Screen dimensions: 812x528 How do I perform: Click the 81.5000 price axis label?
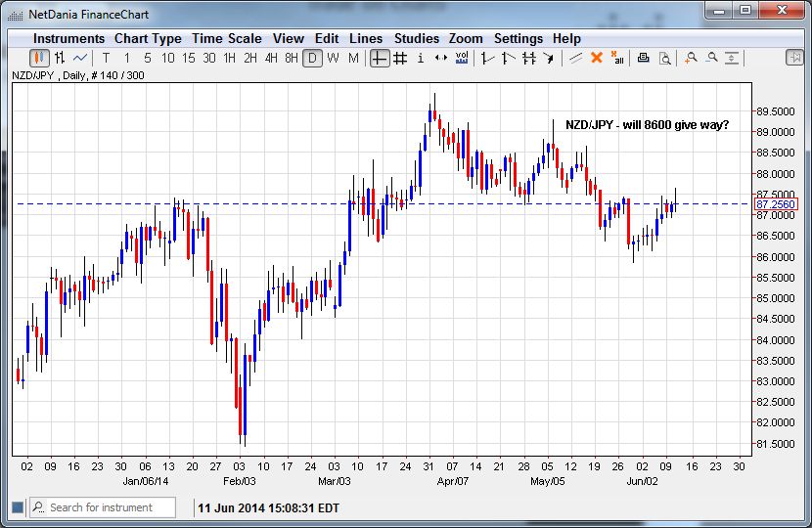(x=776, y=444)
